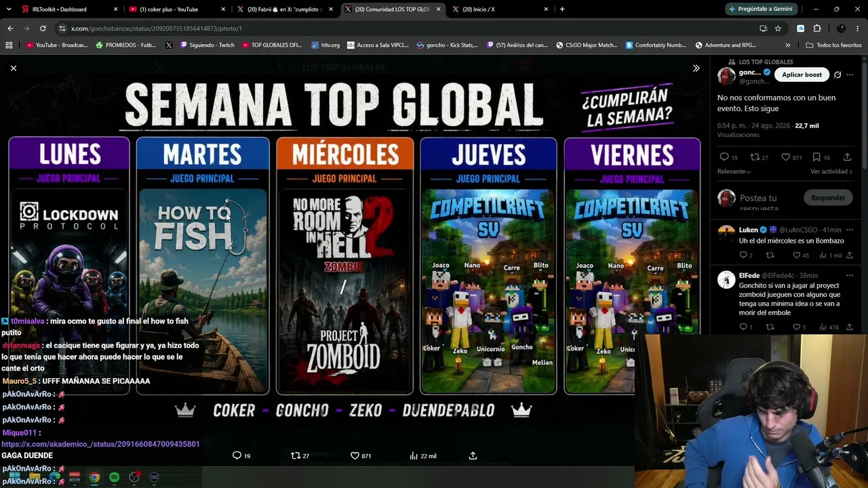Click the reply icon with 19 below the photo
The width and height of the screenshot is (868, 488).
point(237,455)
